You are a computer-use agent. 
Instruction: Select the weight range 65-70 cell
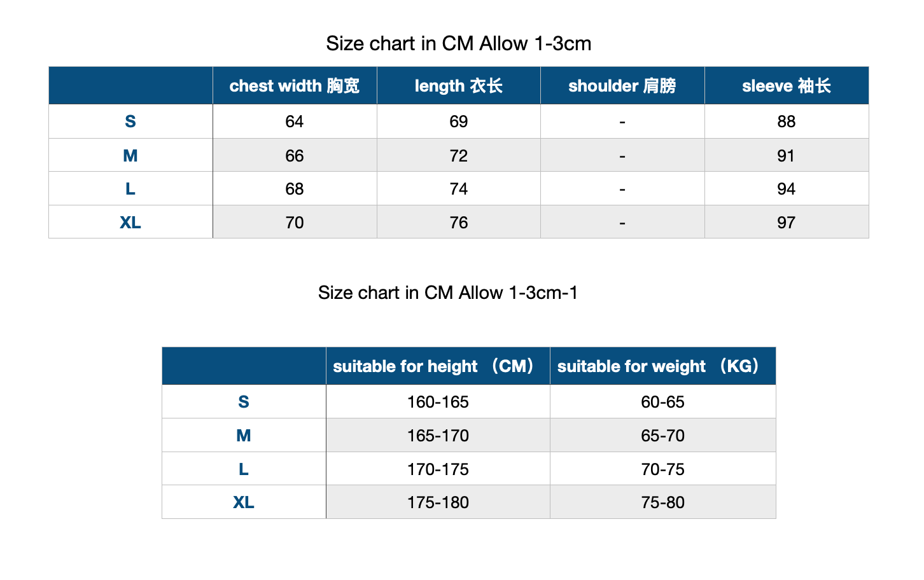click(x=663, y=435)
